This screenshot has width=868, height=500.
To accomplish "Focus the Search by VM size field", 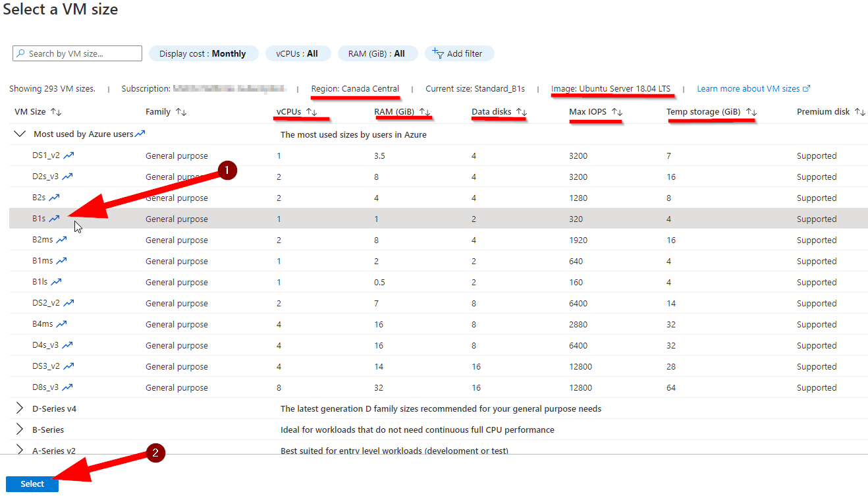I will point(78,53).
